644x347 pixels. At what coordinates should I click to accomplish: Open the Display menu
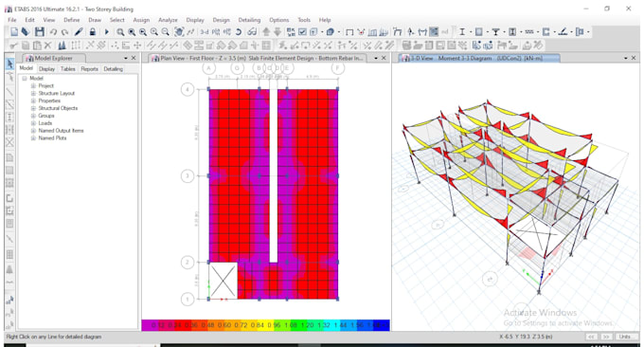tap(195, 20)
